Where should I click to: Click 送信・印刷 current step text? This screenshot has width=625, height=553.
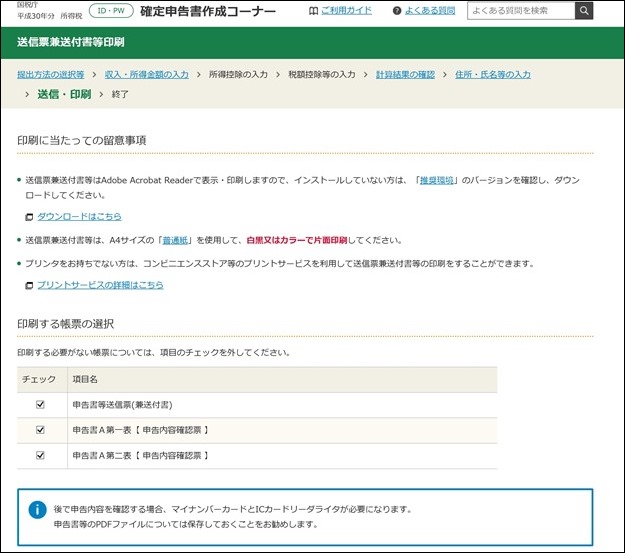64,94
